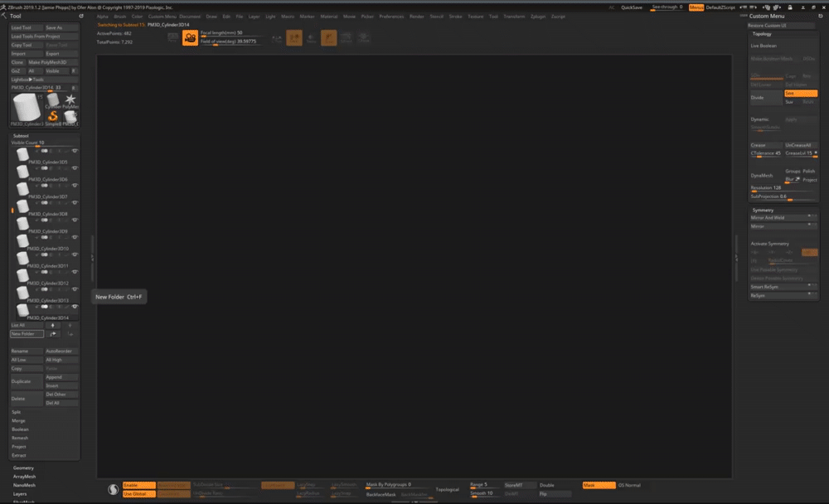Viewport: 829px width, 504px height.
Task: Toggle eye visibility for PM3D_Cylinder3D10
Action: tap(75, 237)
